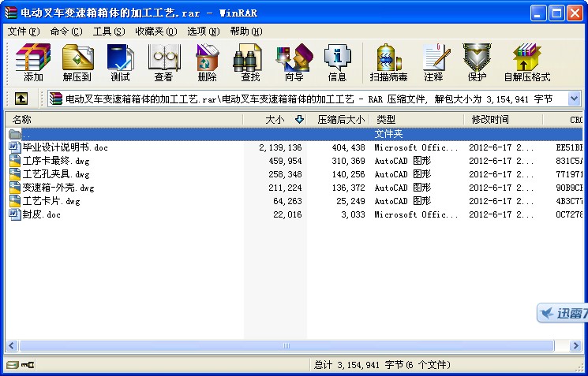Expand the archive path dropdown arrow

pyautogui.click(x=574, y=99)
